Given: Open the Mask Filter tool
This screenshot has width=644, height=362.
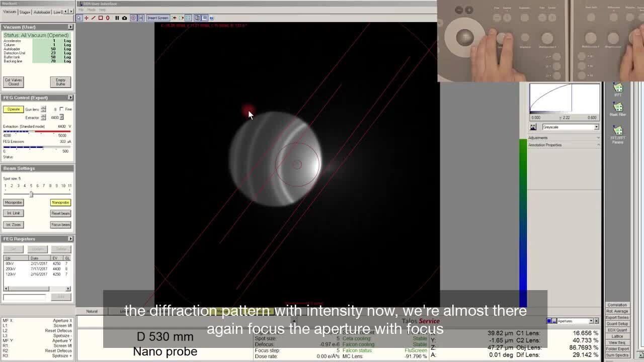Looking at the screenshot, I should point(617,109).
